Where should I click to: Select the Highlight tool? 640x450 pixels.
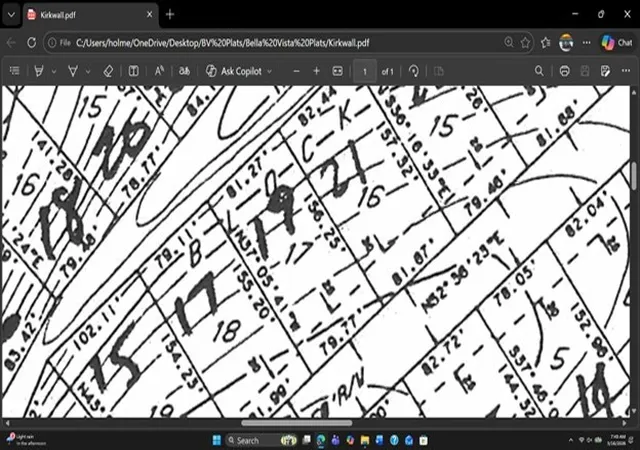tap(39, 71)
